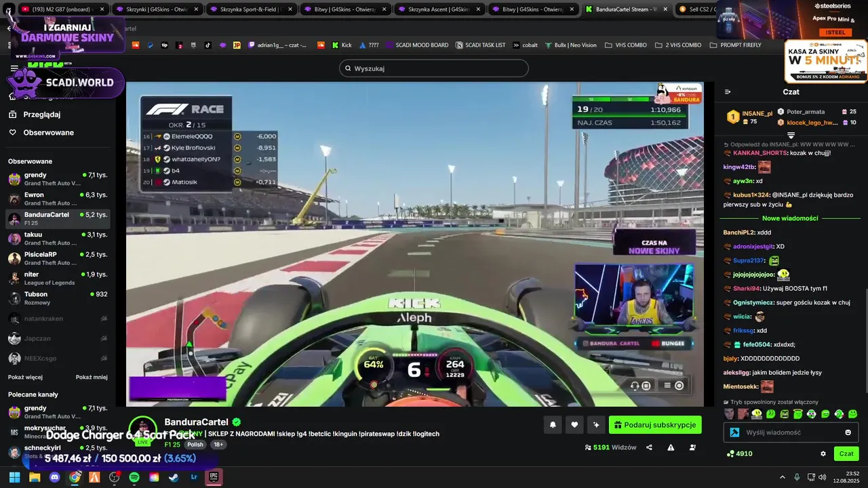
Task: Click the F1 25 category label under stream title
Action: 172,445
